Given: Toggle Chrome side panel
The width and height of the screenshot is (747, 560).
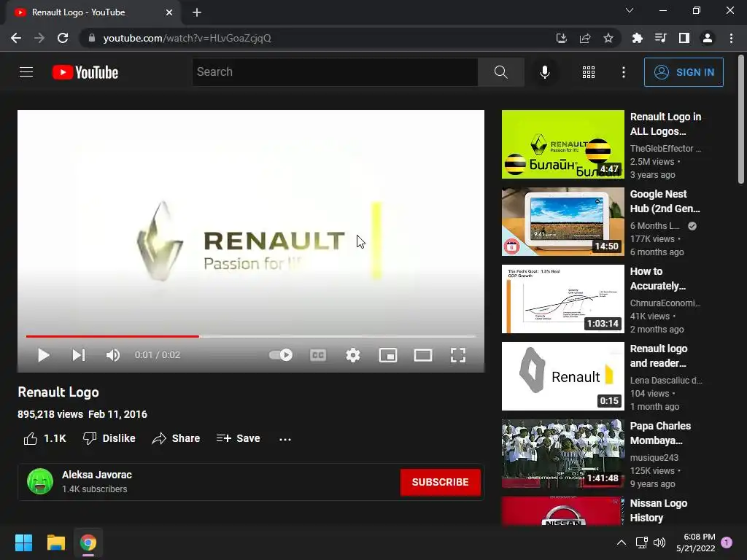Looking at the screenshot, I should [684, 38].
